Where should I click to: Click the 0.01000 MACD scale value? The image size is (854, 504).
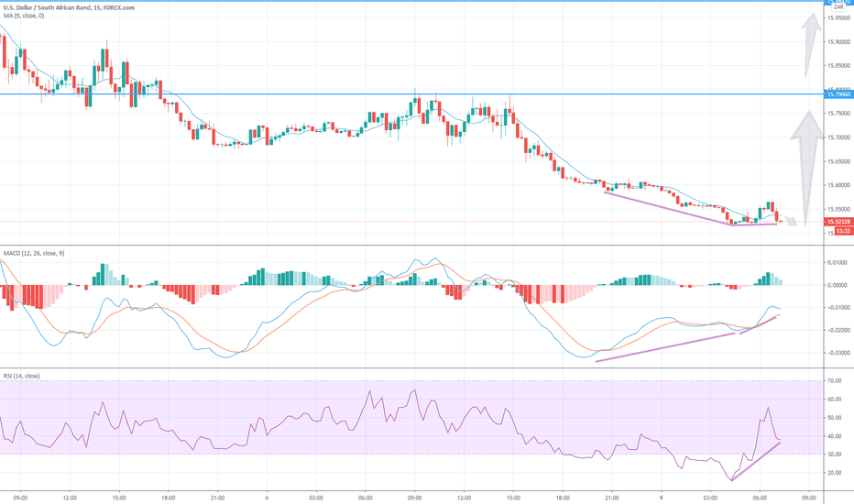[x=838, y=263]
